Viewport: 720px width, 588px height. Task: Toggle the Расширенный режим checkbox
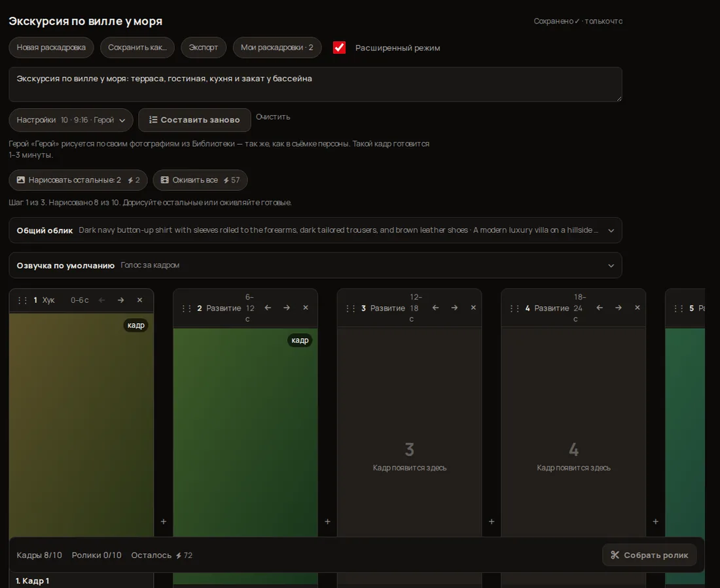click(339, 47)
